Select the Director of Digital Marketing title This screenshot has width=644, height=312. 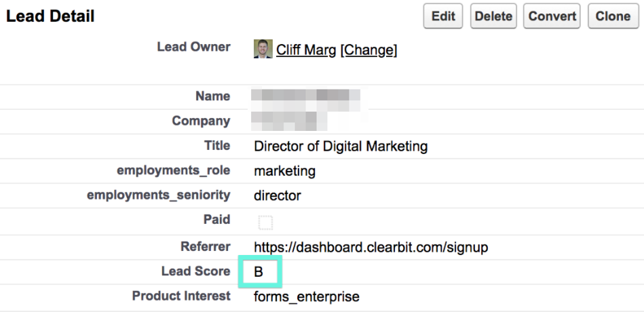(341, 146)
